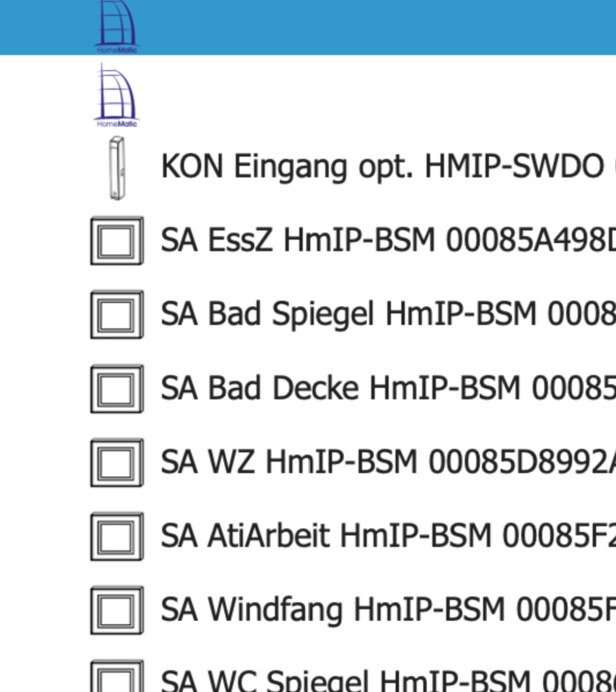Click the SA WZ switch actuator icon
The height and width of the screenshot is (692, 616).
click(x=116, y=463)
